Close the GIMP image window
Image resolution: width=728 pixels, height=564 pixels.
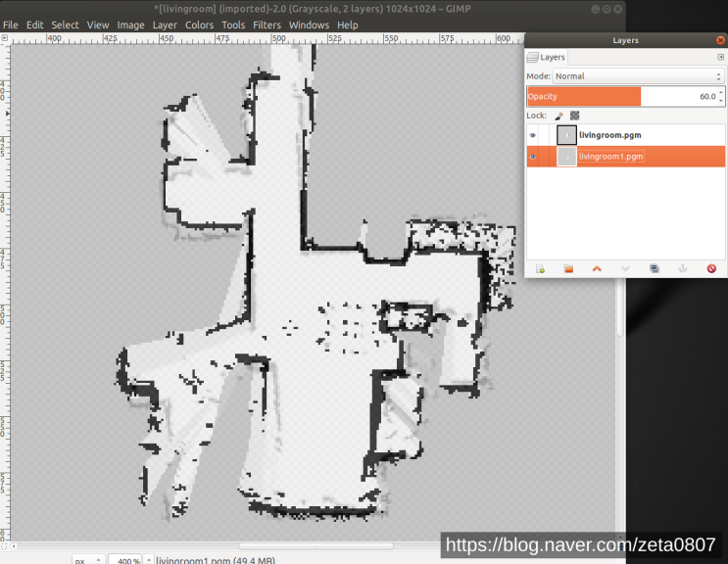[617, 9]
